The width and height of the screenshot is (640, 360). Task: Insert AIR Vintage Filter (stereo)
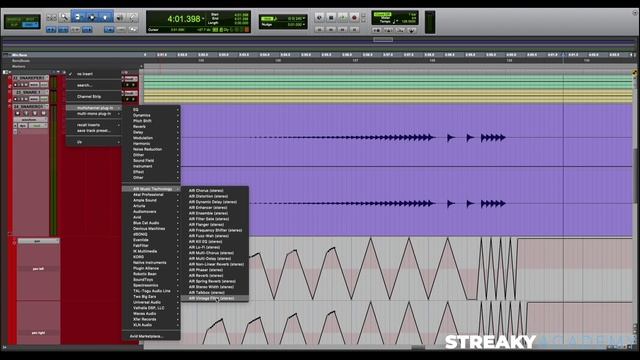coord(215,298)
